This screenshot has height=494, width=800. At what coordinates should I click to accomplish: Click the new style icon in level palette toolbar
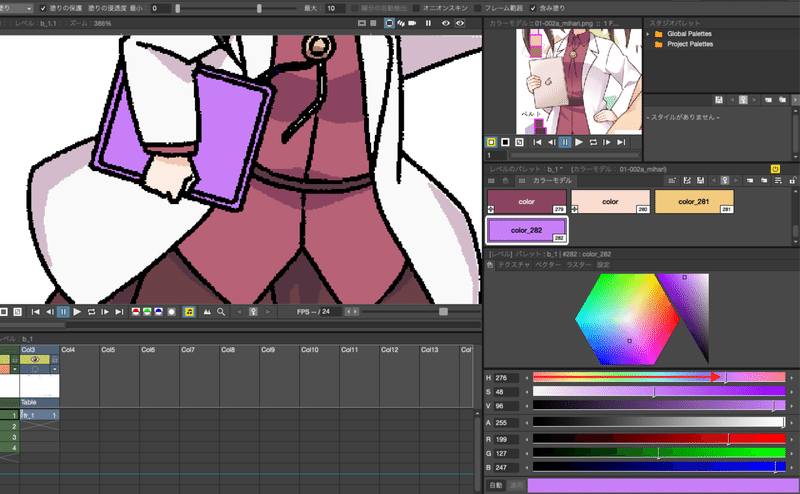(x=672, y=181)
